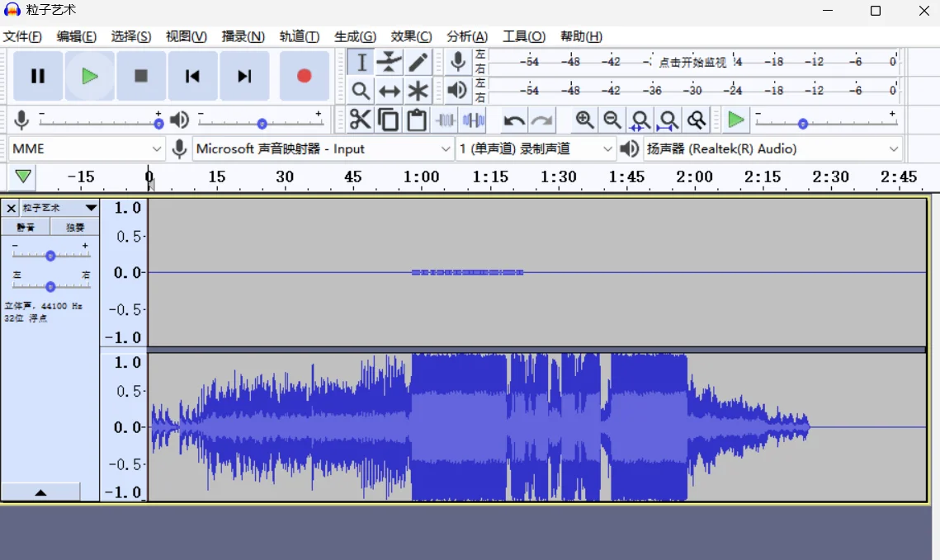Image resolution: width=940 pixels, height=560 pixels.
Task: Mute the 粒子艺术 track
Action: (x=26, y=227)
